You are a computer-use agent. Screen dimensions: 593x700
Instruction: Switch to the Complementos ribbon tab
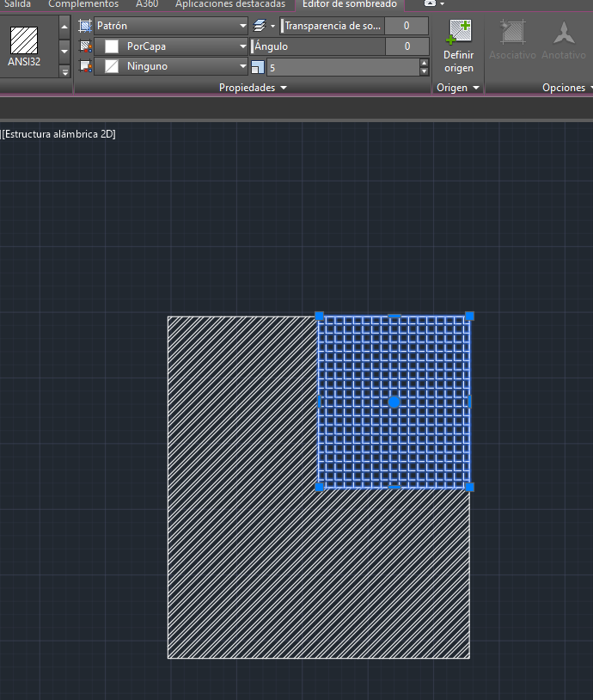83,4
